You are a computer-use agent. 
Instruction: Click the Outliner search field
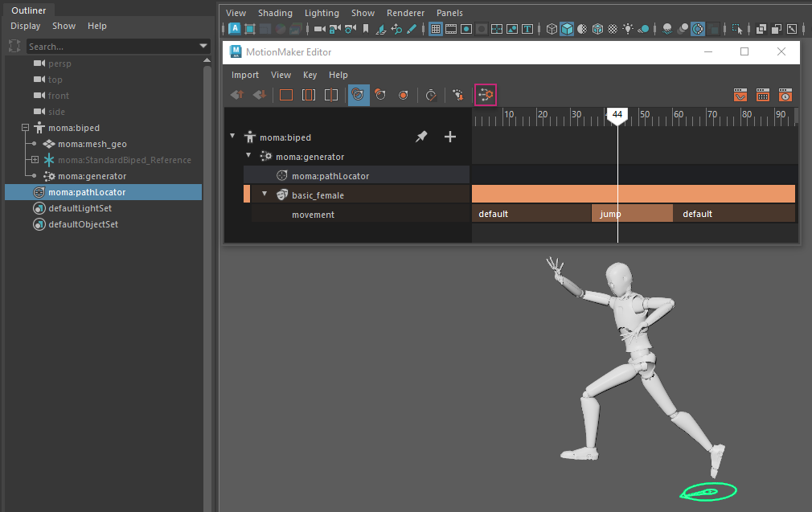pos(113,47)
